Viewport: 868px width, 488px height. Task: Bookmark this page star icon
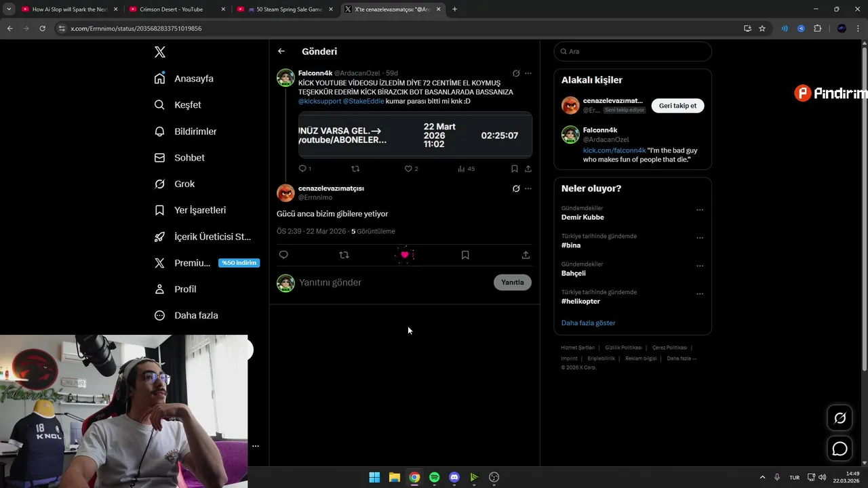(762, 28)
